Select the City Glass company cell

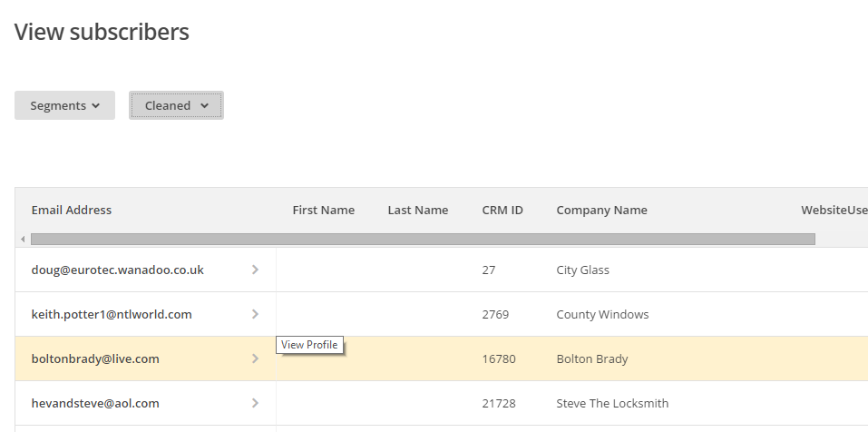pos(582,270)
